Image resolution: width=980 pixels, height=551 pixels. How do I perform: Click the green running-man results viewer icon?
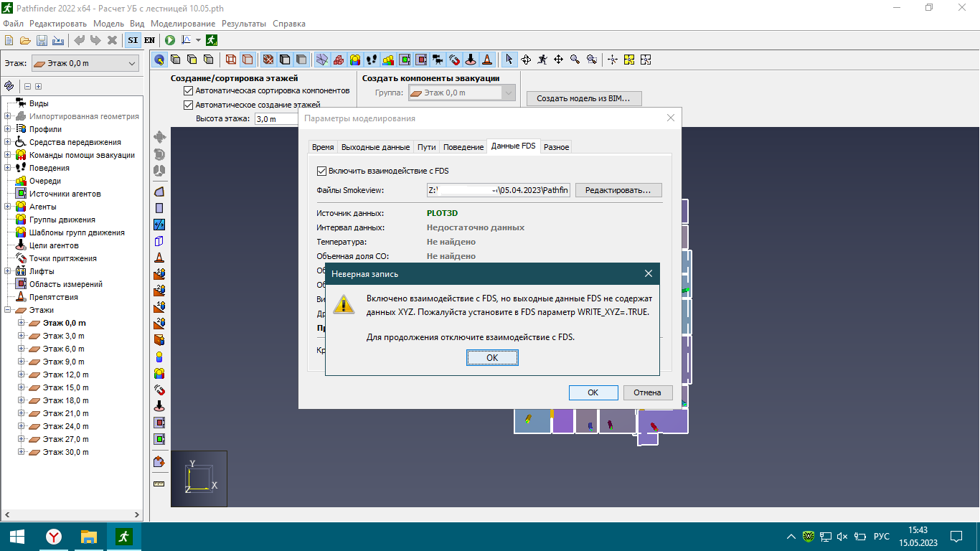coord(212,40)
